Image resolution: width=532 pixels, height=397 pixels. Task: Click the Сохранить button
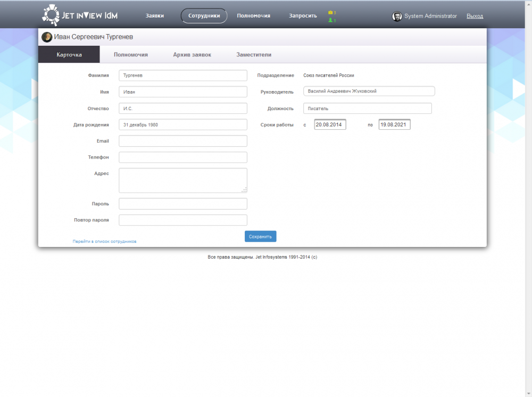(260, 236)
